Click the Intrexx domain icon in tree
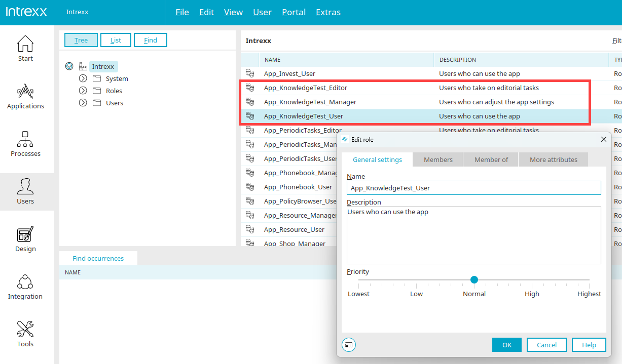 tap(83, 66)
